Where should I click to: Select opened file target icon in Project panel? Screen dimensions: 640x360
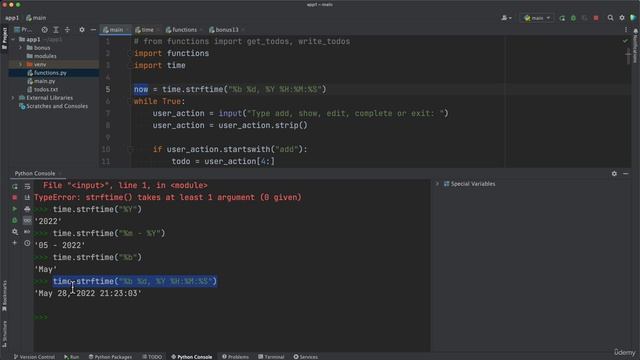tap(44, 30)
